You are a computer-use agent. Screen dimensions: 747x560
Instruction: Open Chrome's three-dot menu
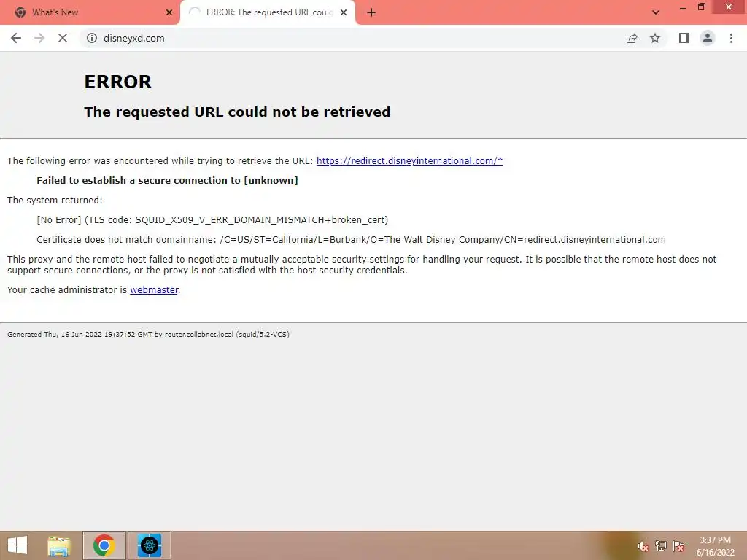click(731, 38)
